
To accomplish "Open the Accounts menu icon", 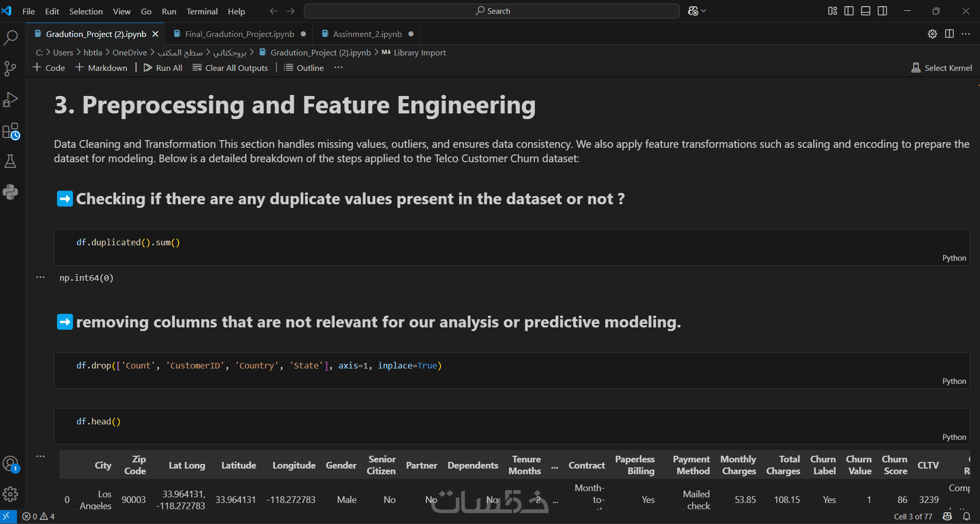I will [x=10, y=464].
